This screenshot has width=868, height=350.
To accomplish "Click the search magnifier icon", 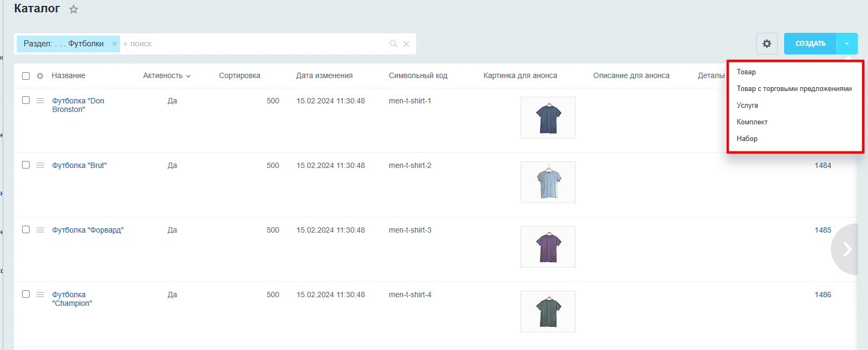I will coord(393,44).
